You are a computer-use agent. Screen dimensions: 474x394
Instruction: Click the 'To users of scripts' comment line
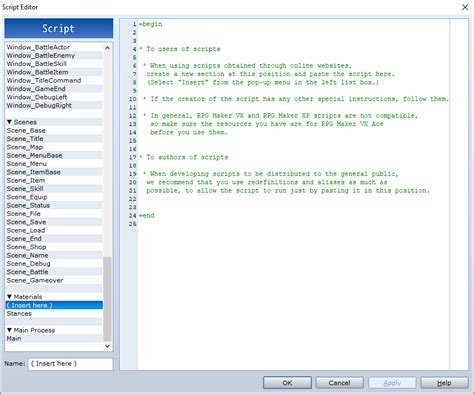point(180,49)
